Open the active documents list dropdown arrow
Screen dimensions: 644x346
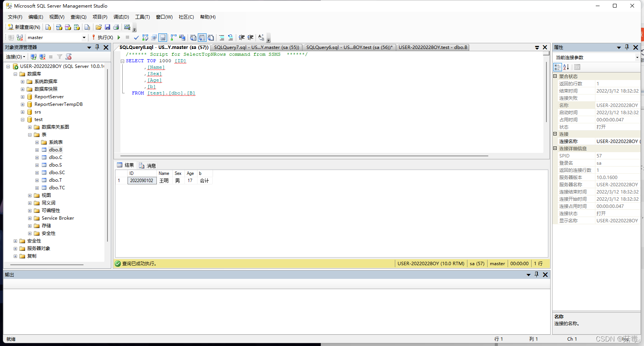tap(537, 47)
